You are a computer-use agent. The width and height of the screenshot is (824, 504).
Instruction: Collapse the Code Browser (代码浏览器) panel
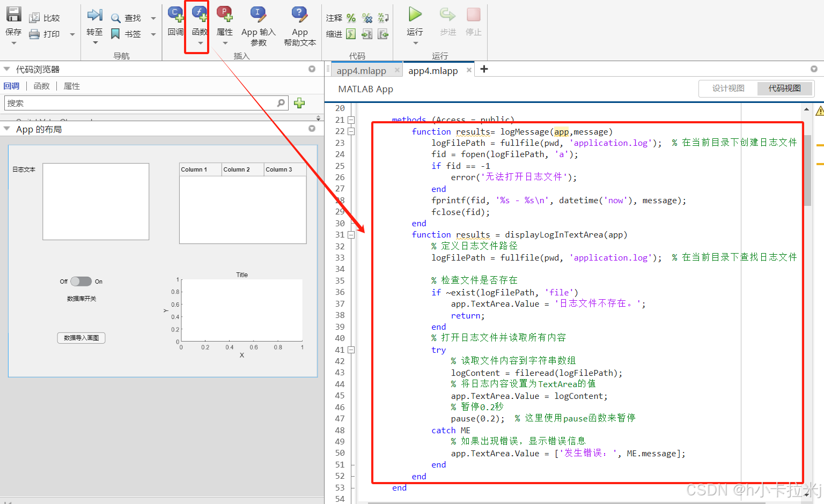(7, 69)
